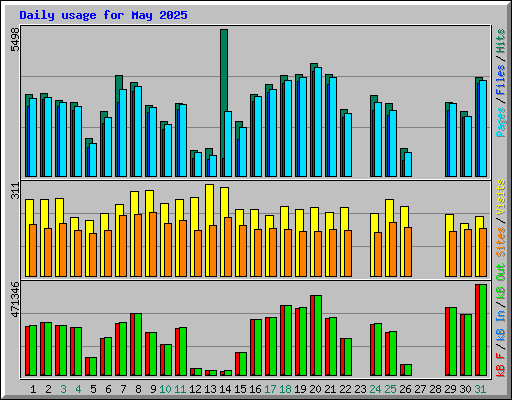Click the green kB bar for day 31

(483, 330)
